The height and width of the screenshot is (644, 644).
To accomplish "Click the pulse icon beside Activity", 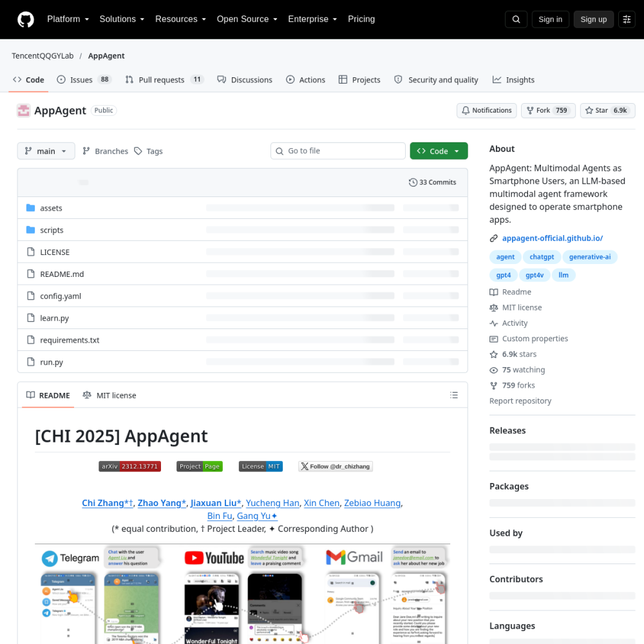I will tap(494, 323).
